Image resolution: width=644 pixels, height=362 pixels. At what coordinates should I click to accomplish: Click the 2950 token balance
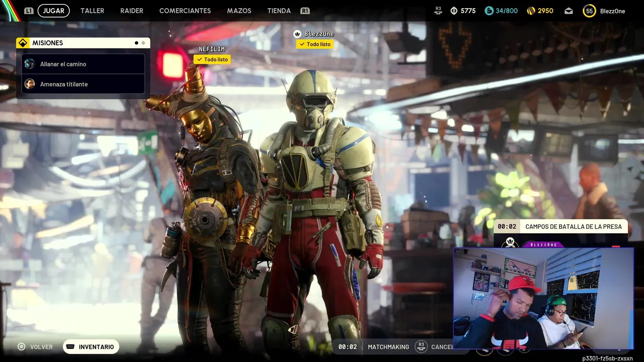coord(545,11)
